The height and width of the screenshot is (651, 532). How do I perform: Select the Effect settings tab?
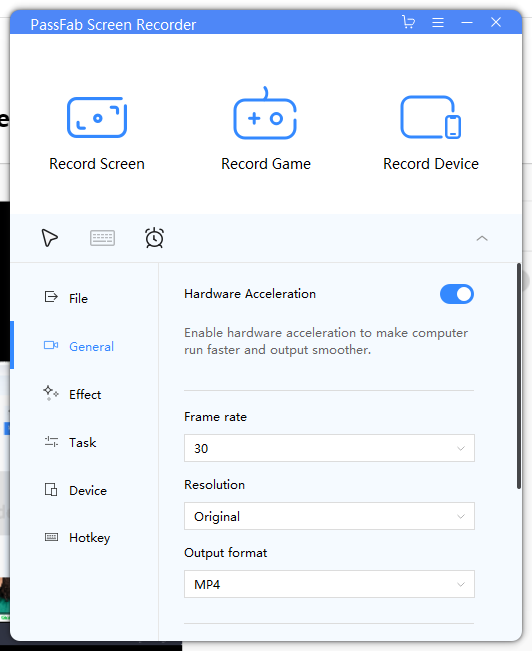[x=84, y=394]
